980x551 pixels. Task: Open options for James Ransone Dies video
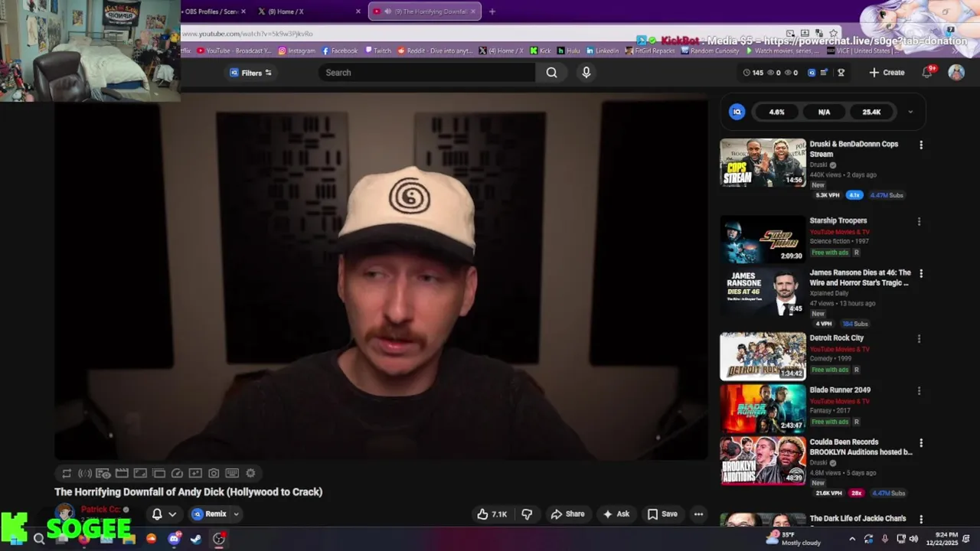point(921,273)
